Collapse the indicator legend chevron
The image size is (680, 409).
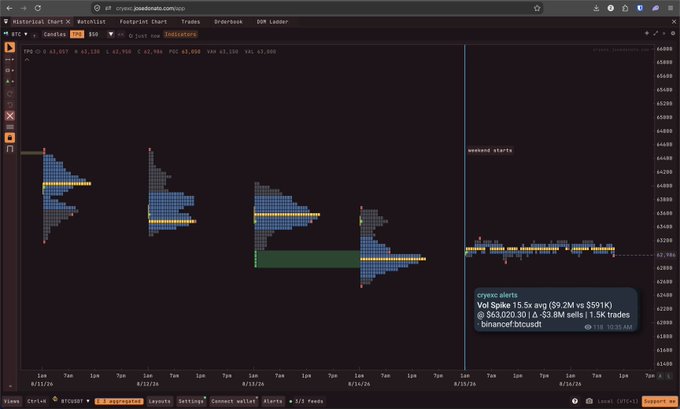[x=27, y=59]
